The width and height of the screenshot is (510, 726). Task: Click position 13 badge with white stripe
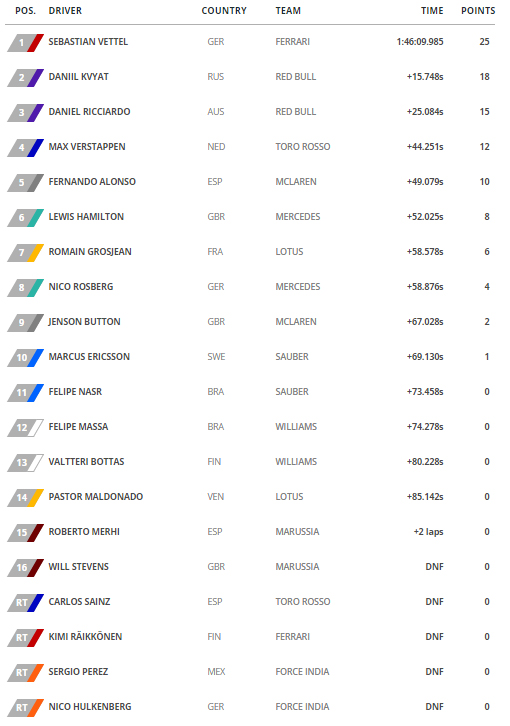[25, 463]
